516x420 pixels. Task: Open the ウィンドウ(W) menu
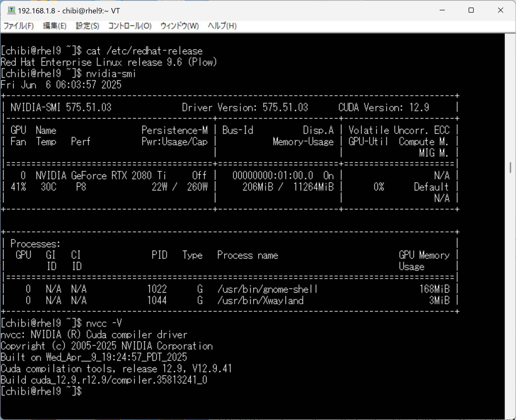click(x=179, y=26)
